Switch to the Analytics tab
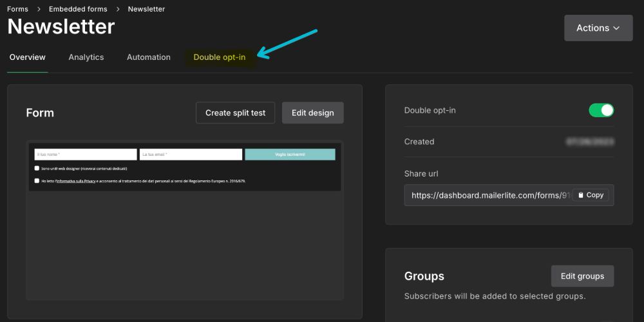Screen dimensions: 644x322 [x=86, y=57]
